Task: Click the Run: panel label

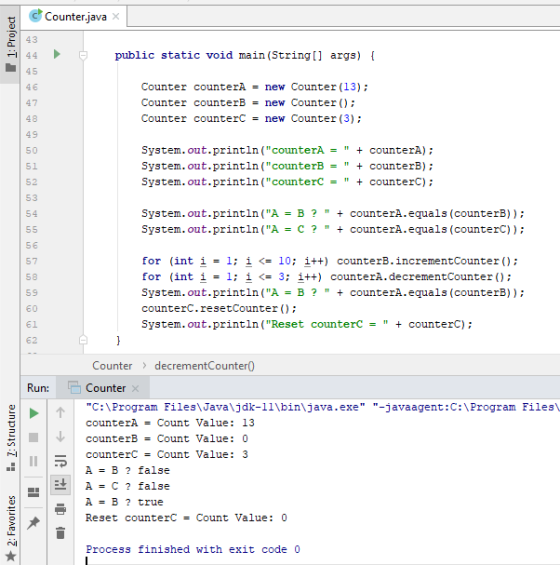Action: click(x=38, y=388)
